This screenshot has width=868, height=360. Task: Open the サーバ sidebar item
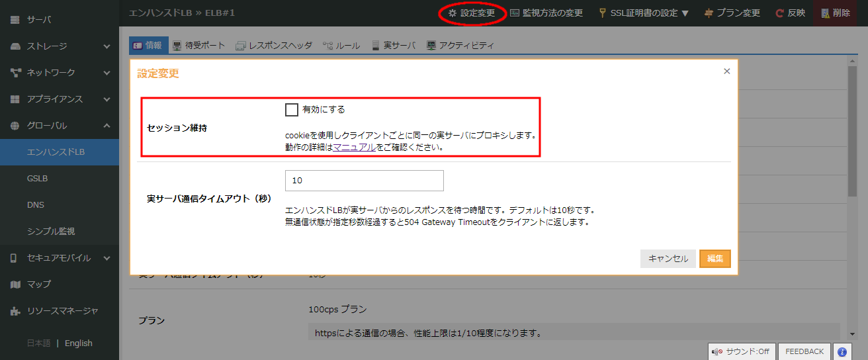tap(38, 20)
